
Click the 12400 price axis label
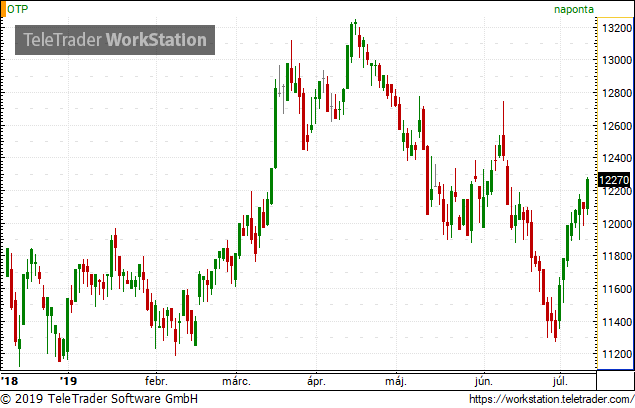[x=617, y=158]
